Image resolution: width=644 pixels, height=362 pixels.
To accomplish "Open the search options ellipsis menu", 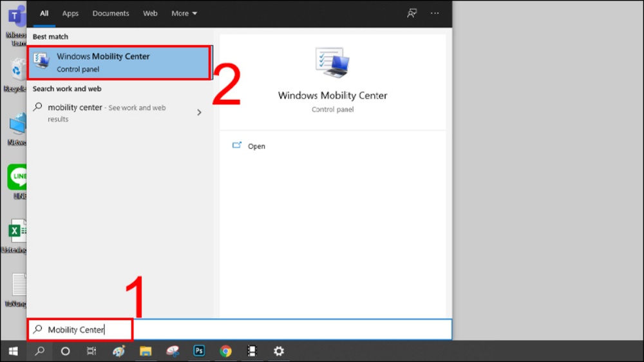I will click(x=435, y=13).
